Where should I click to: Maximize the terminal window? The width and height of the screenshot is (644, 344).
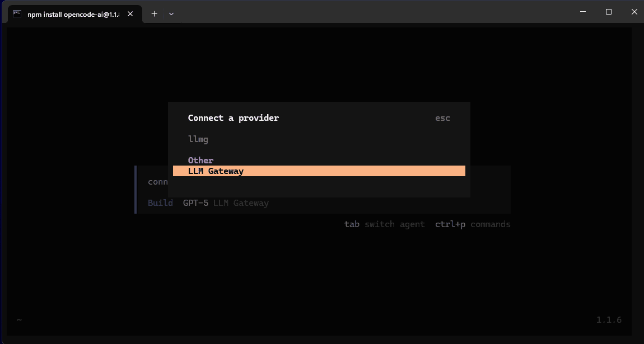point(609,12)
